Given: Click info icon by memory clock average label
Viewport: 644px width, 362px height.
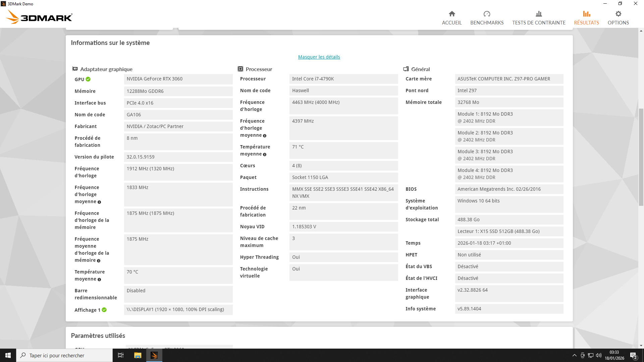Looking at the screenshot, I should click(99, 261).
